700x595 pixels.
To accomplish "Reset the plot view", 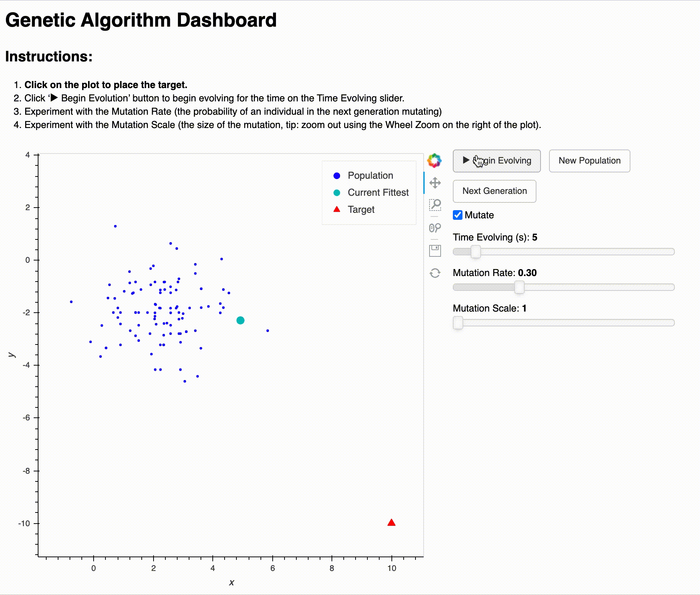I will click(435, 273).
